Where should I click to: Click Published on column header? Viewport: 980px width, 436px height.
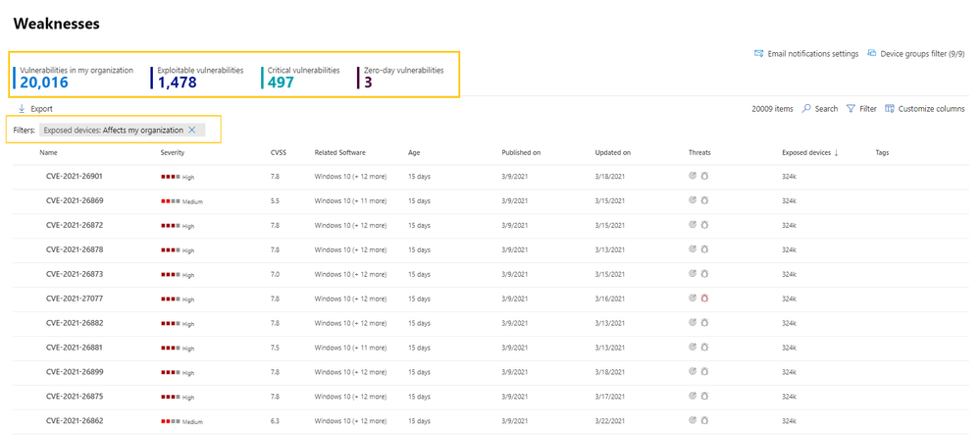(521, 153)
